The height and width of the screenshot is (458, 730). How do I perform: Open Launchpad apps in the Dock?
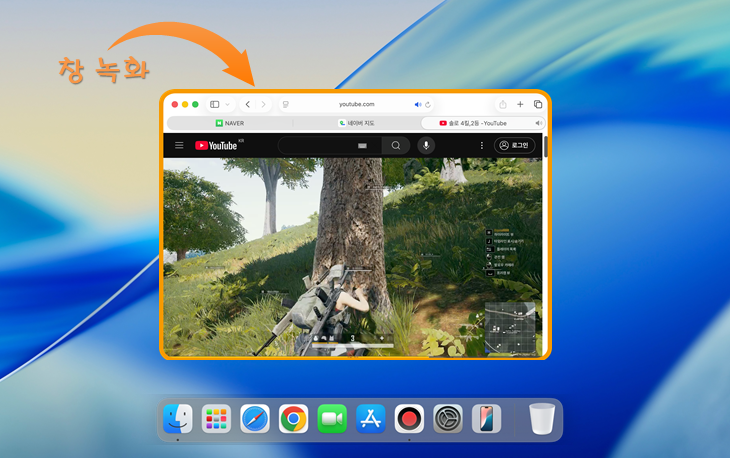coord(216,419)
